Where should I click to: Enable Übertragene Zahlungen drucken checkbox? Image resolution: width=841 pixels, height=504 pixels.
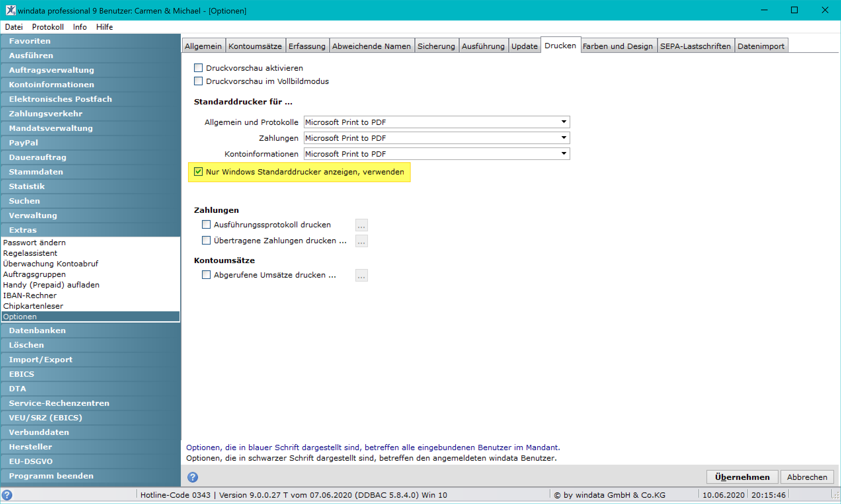(x=206, y=241)
